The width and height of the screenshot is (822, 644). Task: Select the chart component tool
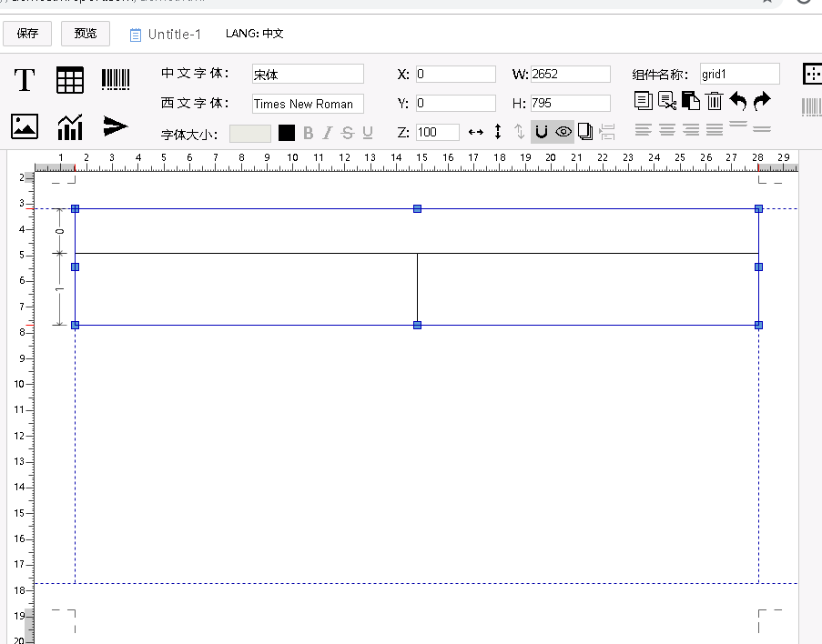point(70,127)
